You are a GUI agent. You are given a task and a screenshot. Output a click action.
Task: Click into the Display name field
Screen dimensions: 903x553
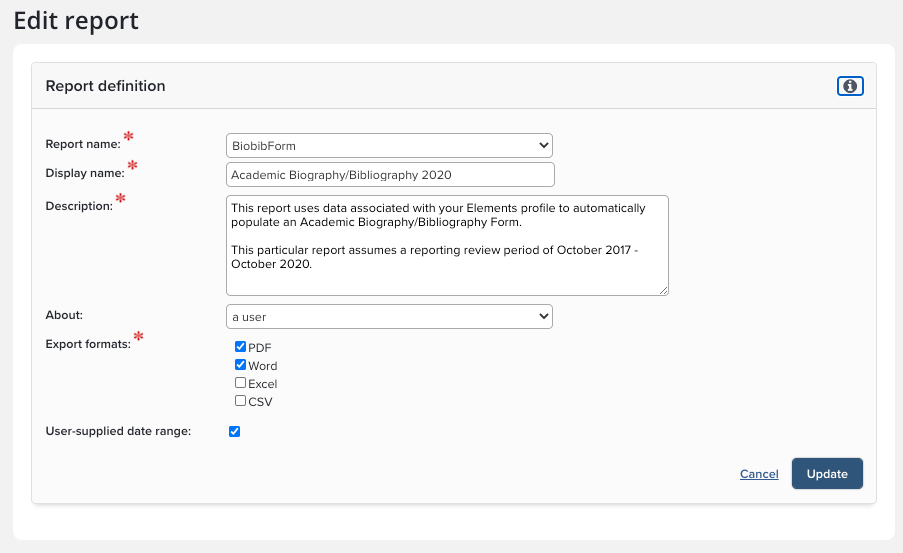pos(389,175)
